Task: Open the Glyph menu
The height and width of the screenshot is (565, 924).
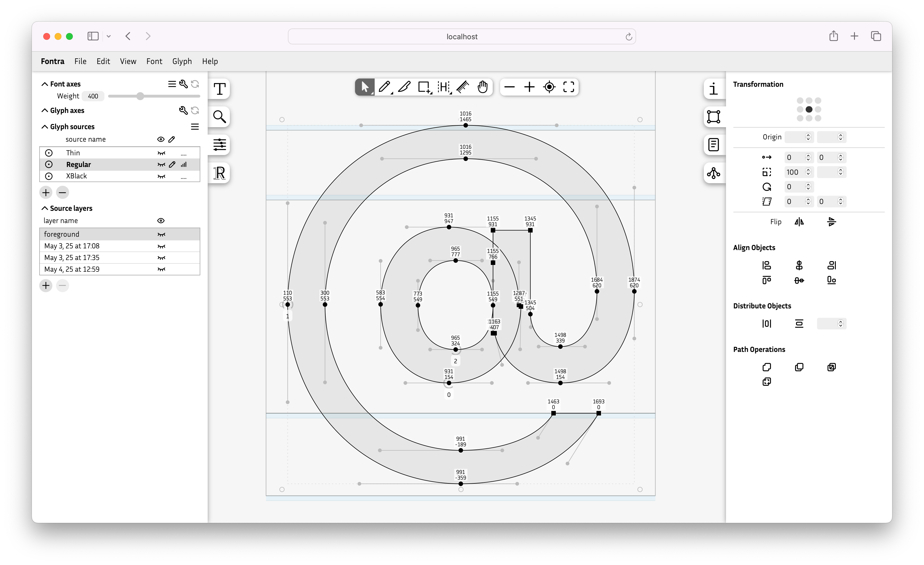Action: [x=182, y=61]
